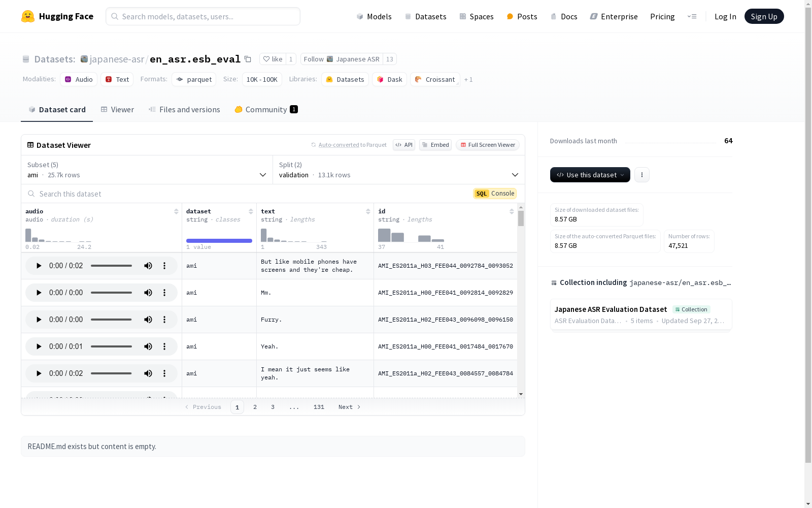Viewport: 812px width, 508px height.
Task: Sort by the audio column
Action: coord(176,211)
